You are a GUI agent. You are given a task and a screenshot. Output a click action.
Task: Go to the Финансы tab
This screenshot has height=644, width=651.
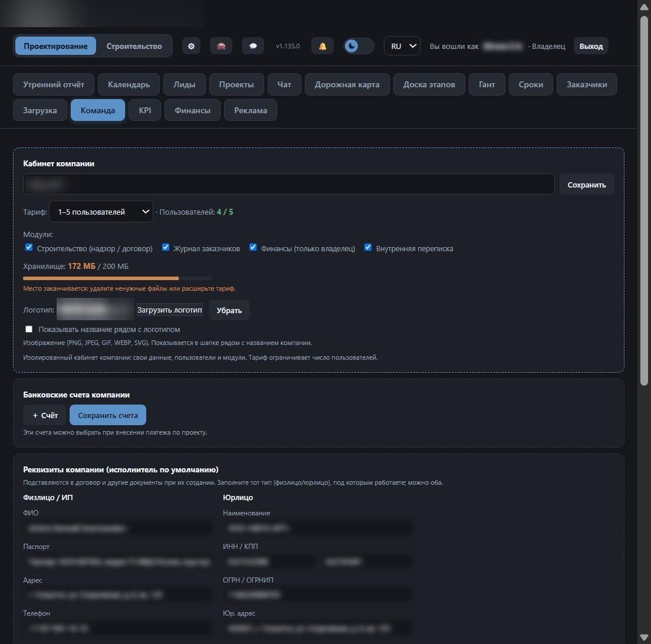click(193, 110)
